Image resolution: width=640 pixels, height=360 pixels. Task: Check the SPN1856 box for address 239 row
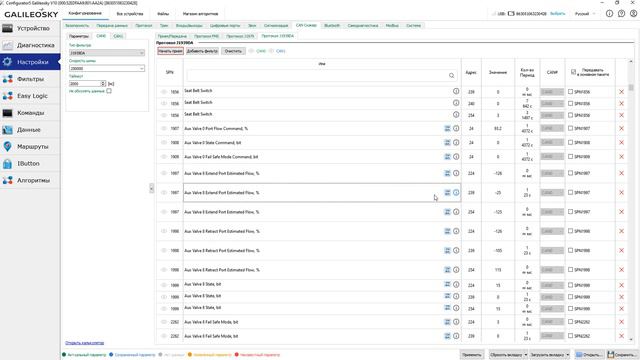click(x=570, y=92)
